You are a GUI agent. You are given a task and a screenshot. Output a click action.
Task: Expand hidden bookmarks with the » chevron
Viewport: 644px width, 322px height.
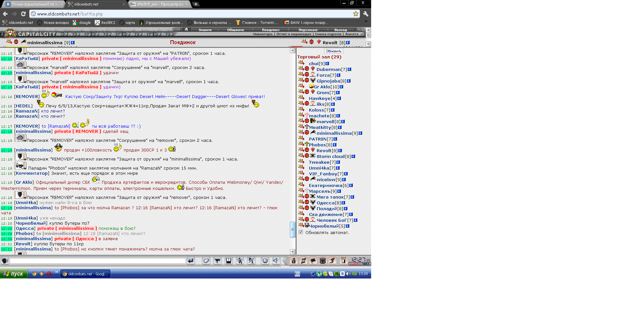pos(366,21)
